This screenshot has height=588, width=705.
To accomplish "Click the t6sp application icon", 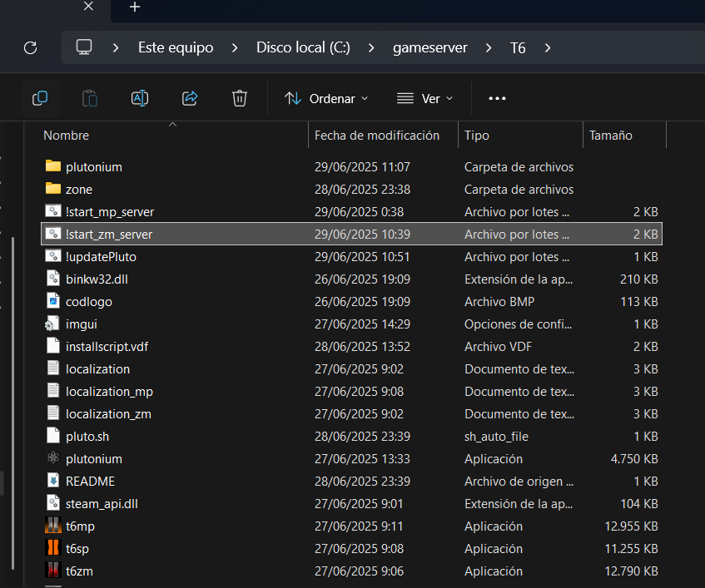I will [53, 548].
